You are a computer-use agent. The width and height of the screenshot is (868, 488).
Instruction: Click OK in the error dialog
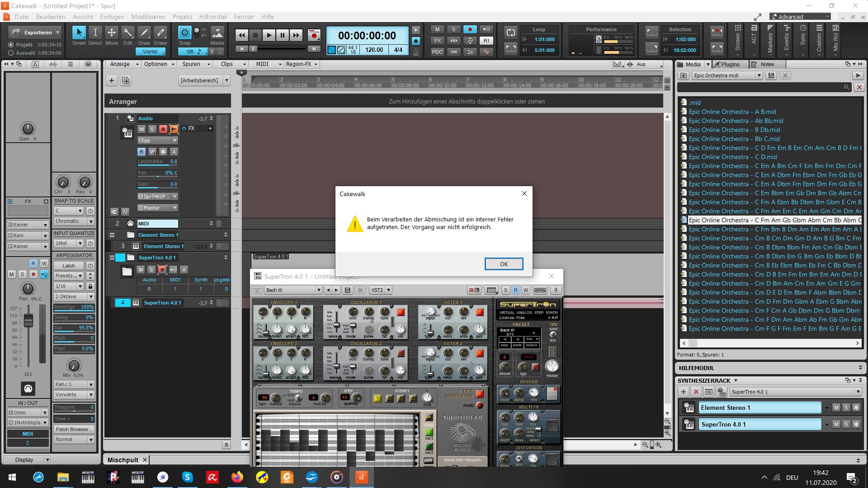click(x=504, y=264)
